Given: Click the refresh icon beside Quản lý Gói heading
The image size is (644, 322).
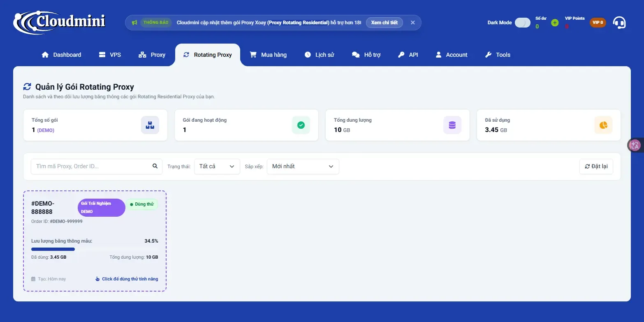Looking at the screenshot, I should (x=27, y=87).
